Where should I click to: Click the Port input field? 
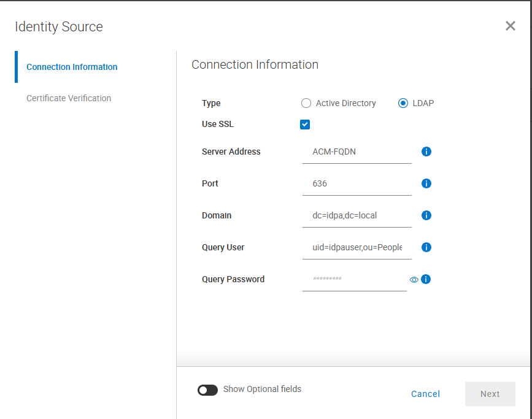[x=356, y=183]
